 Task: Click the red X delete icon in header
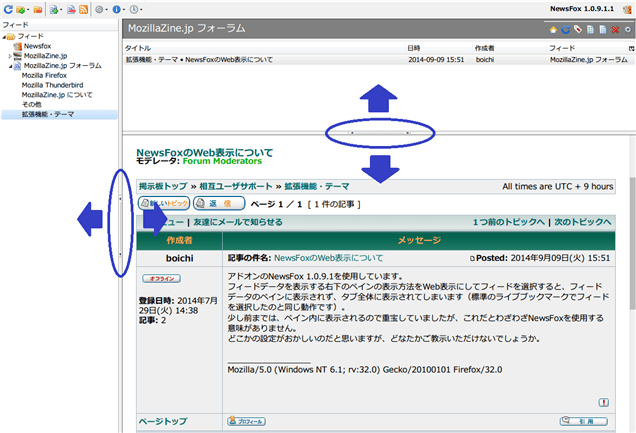click(615, 30)
